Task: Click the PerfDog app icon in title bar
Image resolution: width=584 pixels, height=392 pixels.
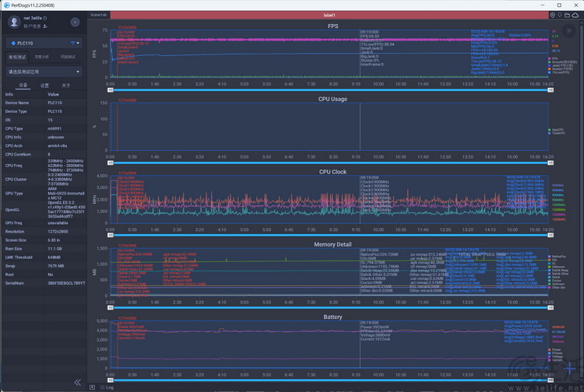Action: [x=6, y=5]
